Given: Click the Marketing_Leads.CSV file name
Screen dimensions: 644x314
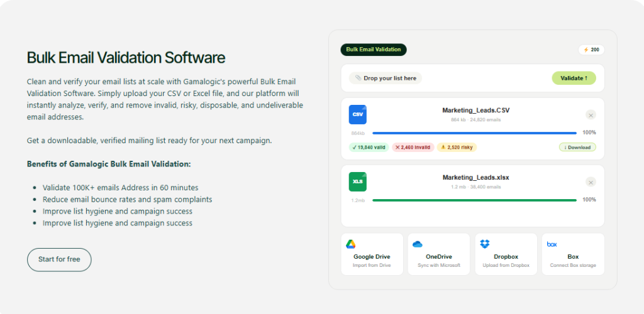Looking at the screenshot, I should (x=476, y=111).
